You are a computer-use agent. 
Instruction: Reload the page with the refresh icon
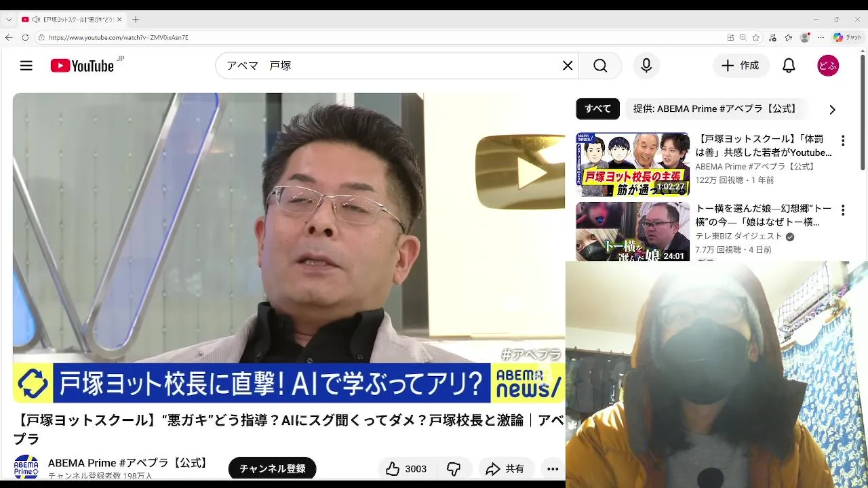coord(26,37)
